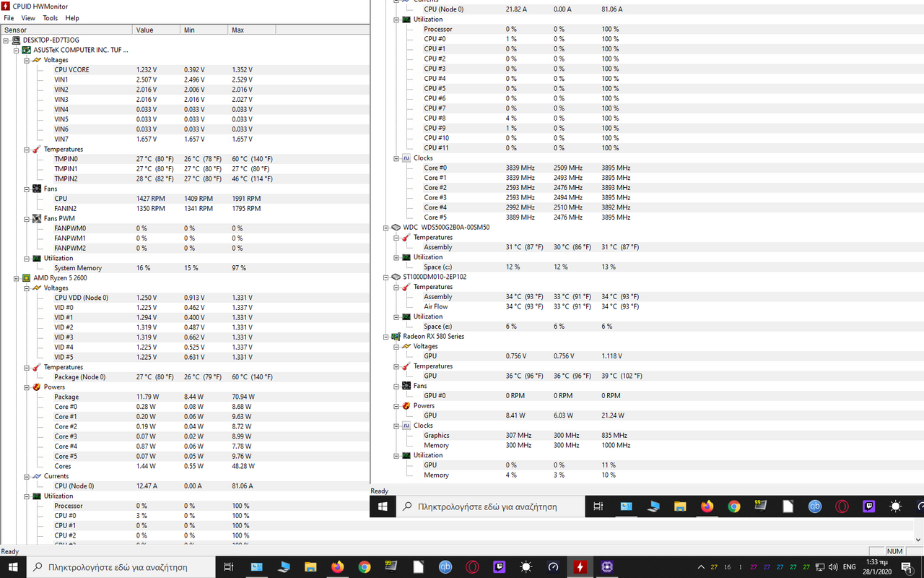
Task: Select the ST1000DM010-2EP102 drive icon
Action: click(396, 277)
